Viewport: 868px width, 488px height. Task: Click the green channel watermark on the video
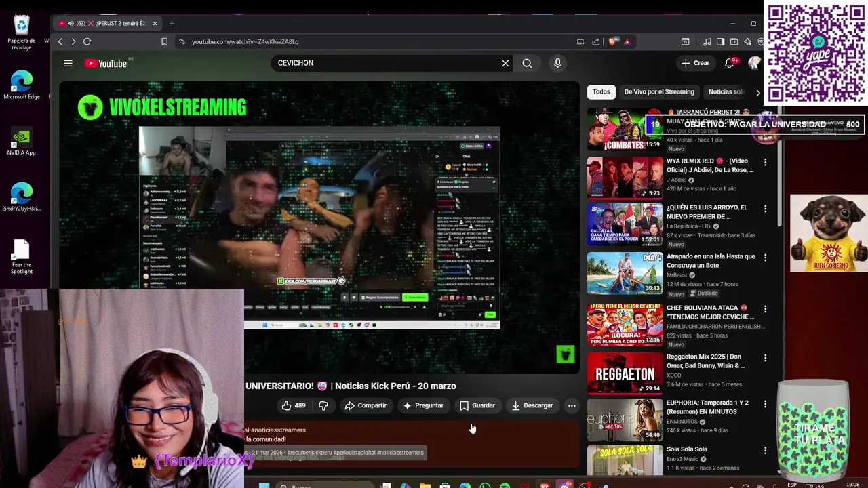[x=565, y=354]
